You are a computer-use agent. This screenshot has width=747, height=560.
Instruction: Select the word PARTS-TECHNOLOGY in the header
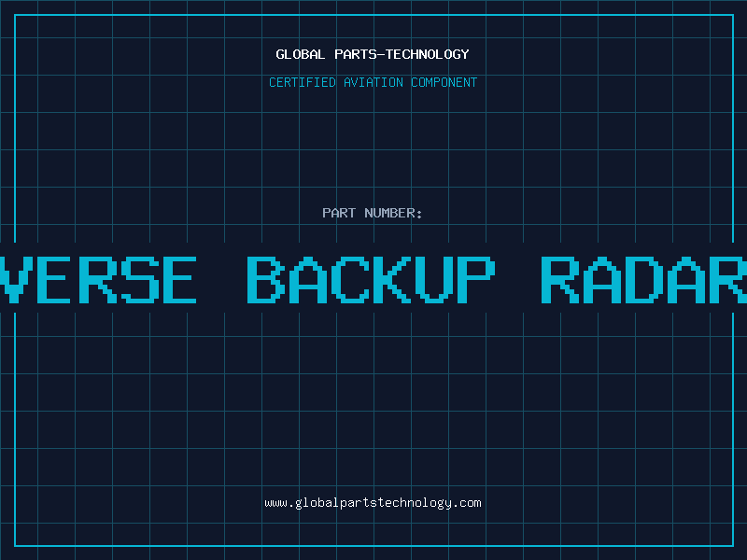[402, 54]
